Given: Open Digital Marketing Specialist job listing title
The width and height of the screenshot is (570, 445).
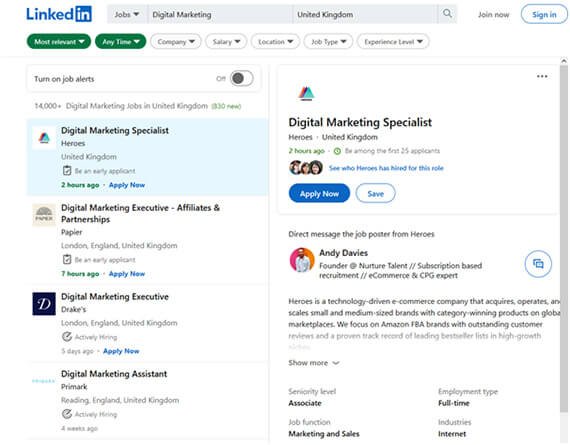Looking at the screenshot, I should coord(115,130).
